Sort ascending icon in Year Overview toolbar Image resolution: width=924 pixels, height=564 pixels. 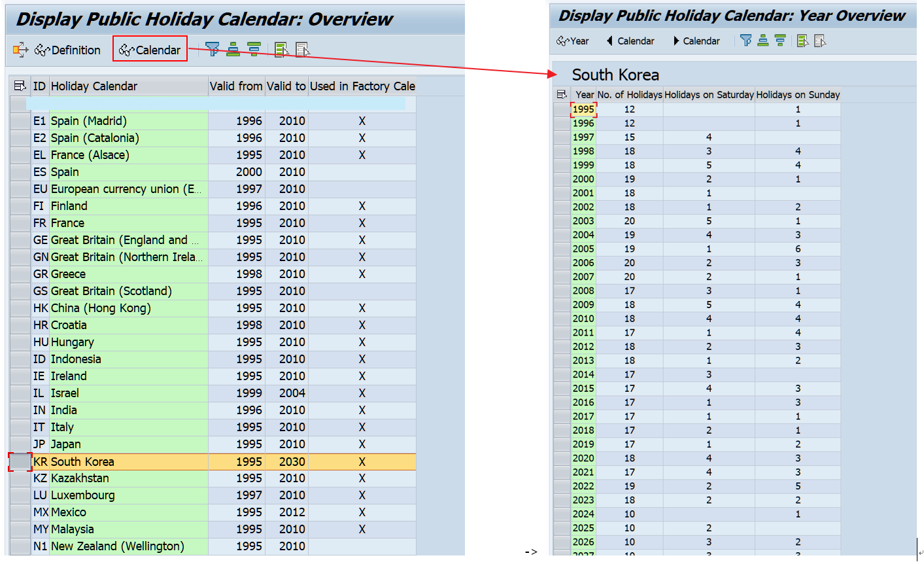[x=763, y=41]
